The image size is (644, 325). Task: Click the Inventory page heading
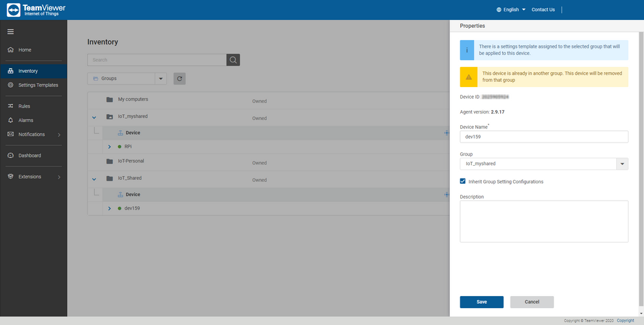coord(102,42)
